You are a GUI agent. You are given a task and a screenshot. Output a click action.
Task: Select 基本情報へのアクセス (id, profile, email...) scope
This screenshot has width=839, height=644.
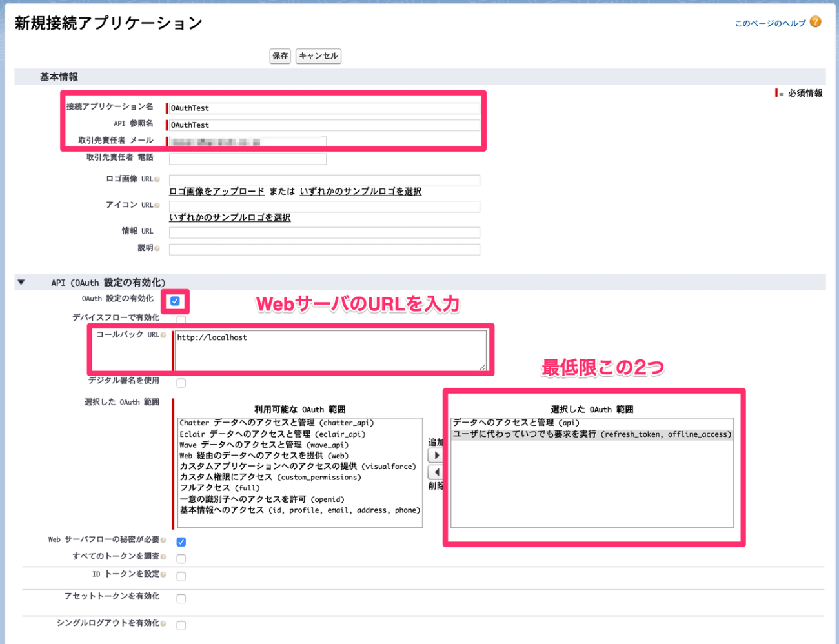(x=300, y=510)
